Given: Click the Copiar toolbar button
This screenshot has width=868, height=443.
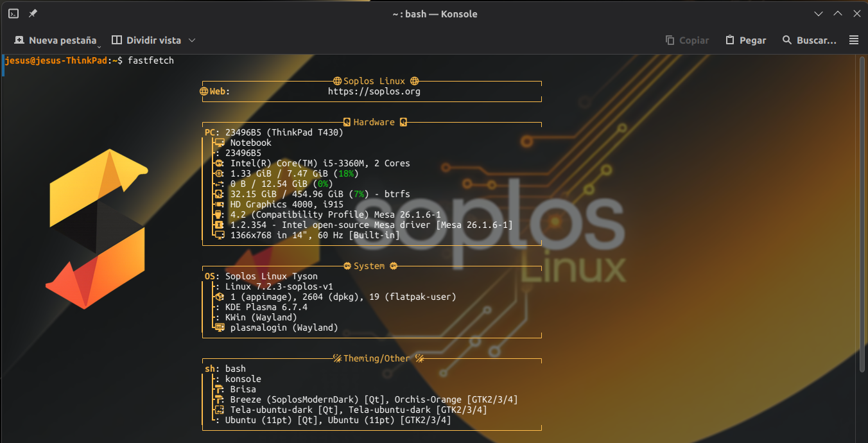Looking at the screenshot, I should coord(688,40).
